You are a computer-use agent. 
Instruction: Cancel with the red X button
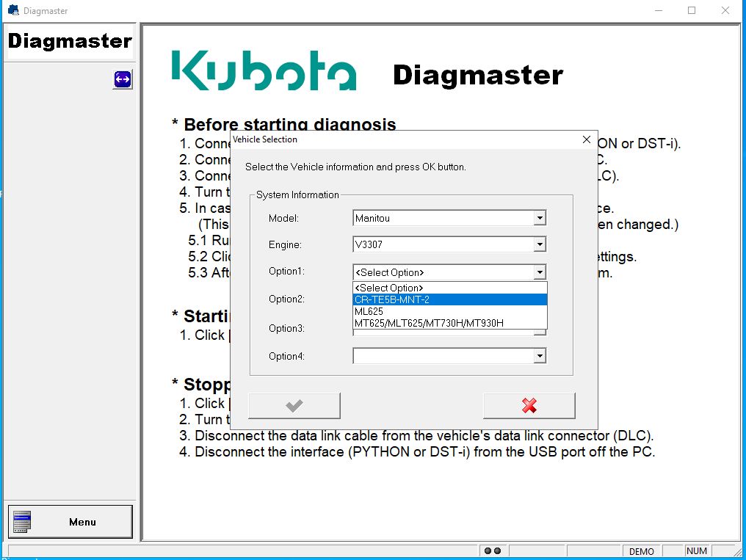point(529,405)
